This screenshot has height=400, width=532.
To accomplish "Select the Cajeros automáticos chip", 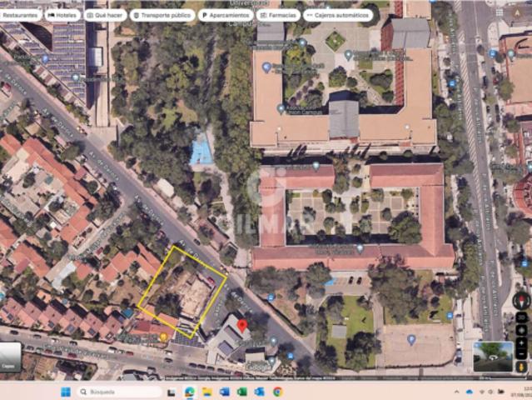I will pos(338,15).
